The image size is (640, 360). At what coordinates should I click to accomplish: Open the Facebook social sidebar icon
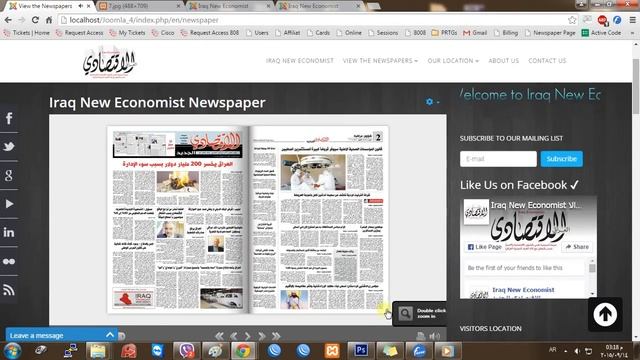click(9, 118)
